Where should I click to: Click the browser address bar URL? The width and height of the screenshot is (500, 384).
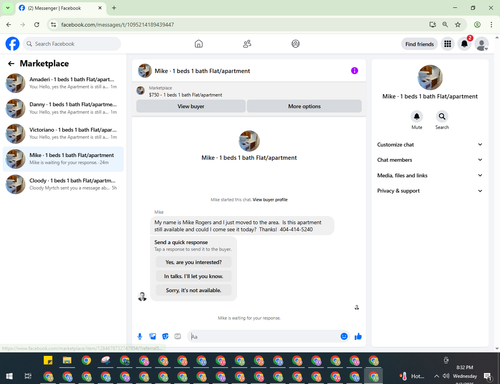coord(117,25)
